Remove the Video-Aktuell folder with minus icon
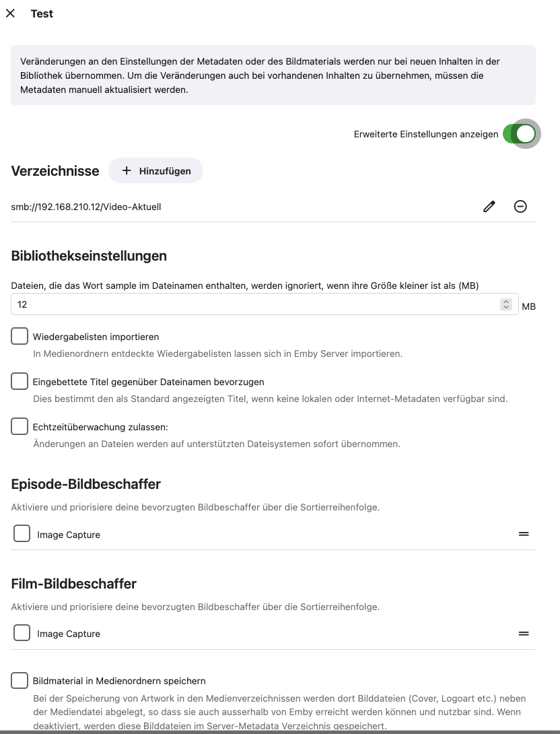560x734 pixels. pos(520,207)
